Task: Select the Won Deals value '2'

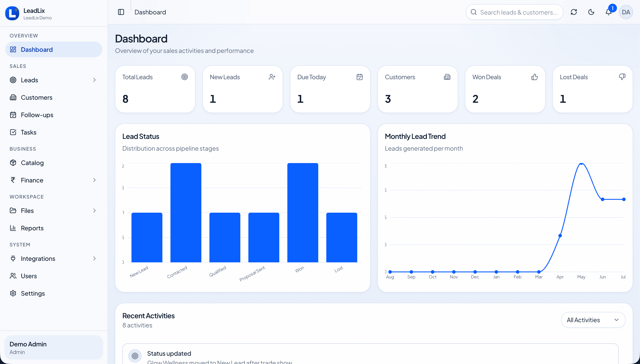Action: (x=475, y=99)
